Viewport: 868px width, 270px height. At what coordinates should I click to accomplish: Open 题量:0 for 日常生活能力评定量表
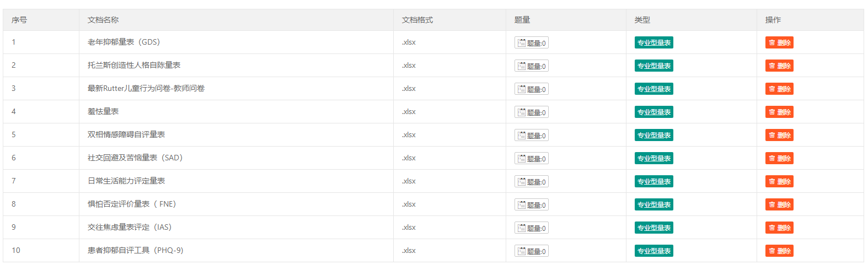point(532,181)
